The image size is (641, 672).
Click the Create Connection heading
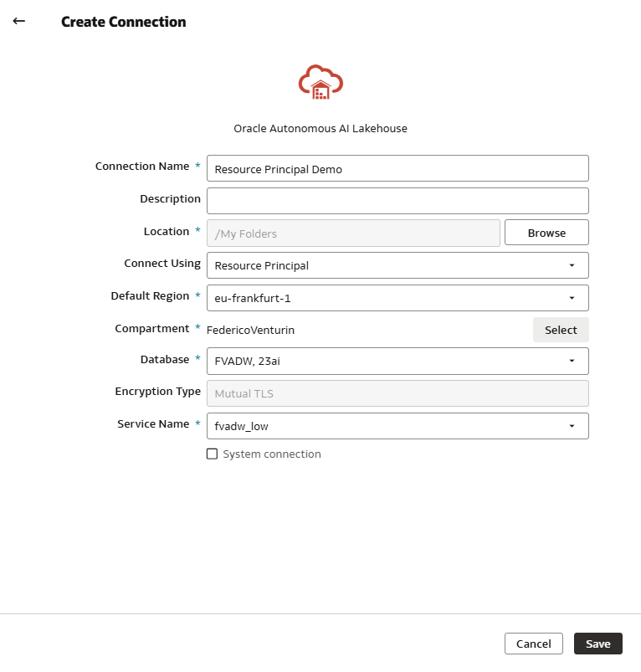click(x=123, y=22)
